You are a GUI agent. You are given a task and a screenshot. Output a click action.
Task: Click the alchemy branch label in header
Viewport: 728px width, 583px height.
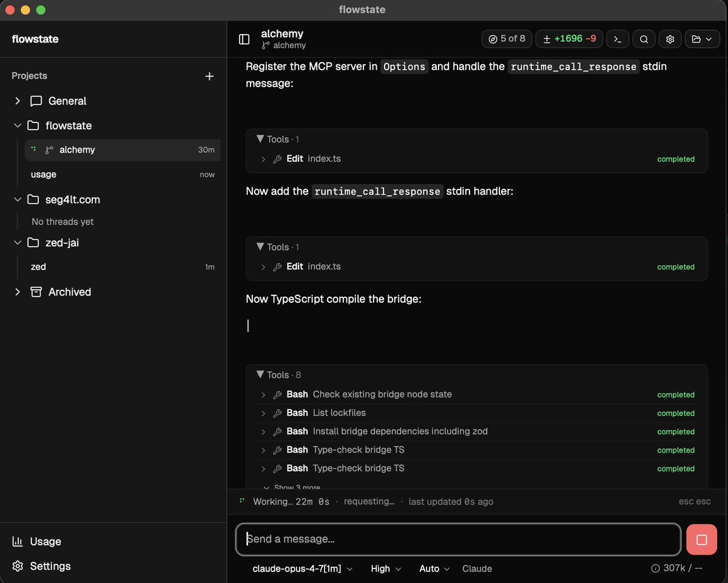(x=284, y=45)
